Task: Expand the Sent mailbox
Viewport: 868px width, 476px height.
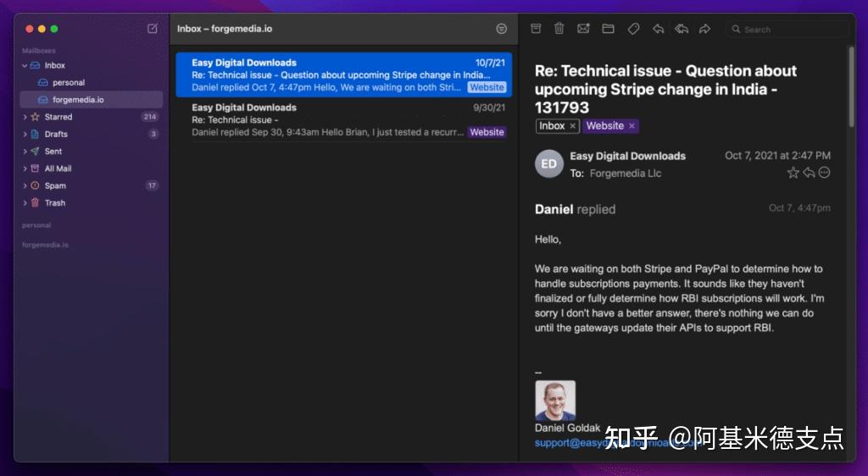Action: pyautogui.click(x=25, y=152)
